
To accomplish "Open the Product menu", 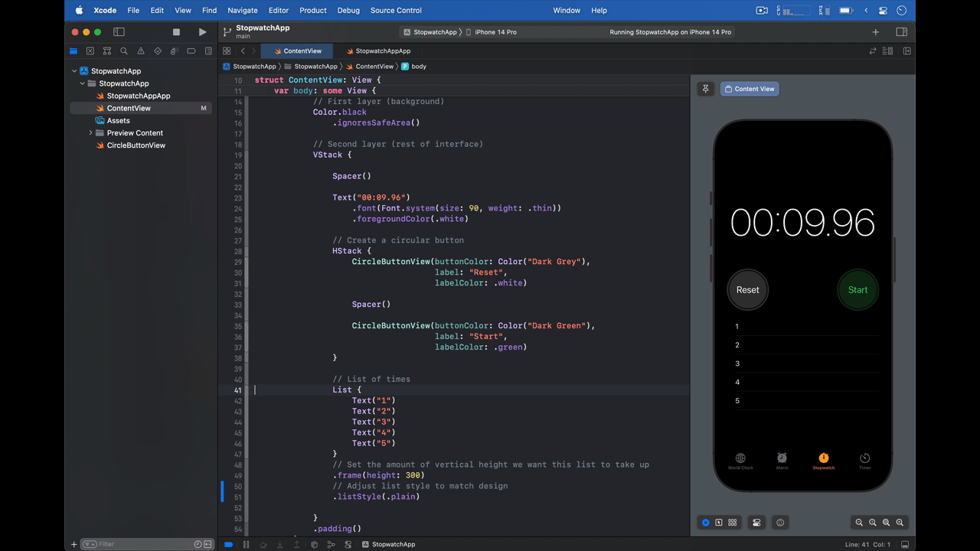I will tap(312, 11).
